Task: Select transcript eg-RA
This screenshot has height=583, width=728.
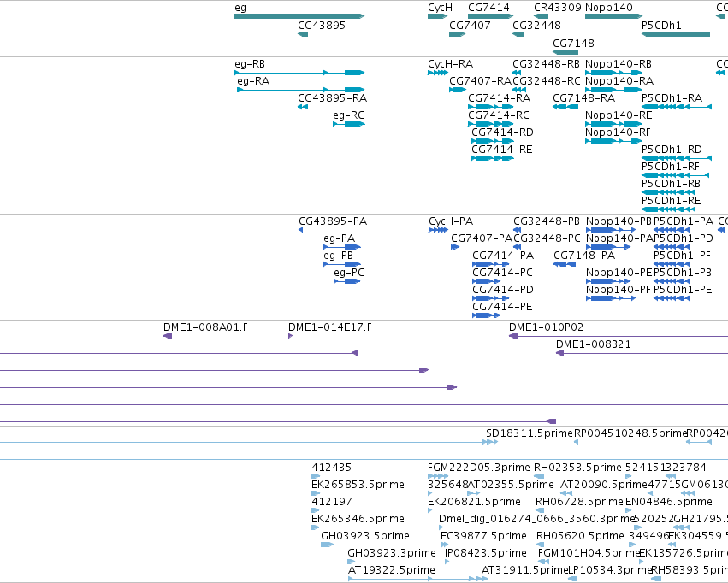Action: click(x=301, y=90)
